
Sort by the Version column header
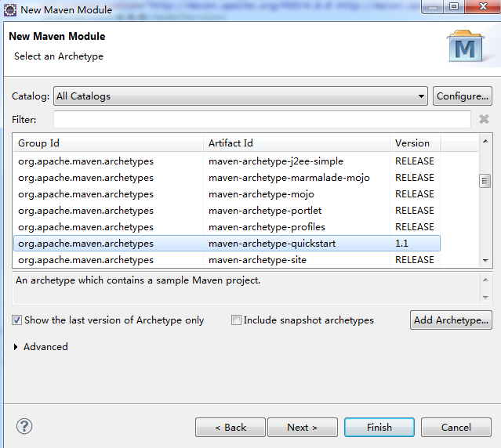pyautogui.click(x=415, y=143)
